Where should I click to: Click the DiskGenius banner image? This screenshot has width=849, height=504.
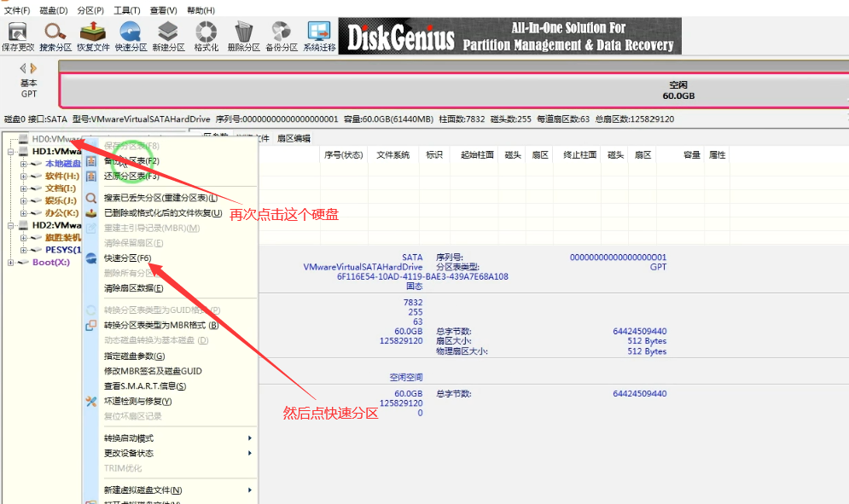(x=510, y=37)
